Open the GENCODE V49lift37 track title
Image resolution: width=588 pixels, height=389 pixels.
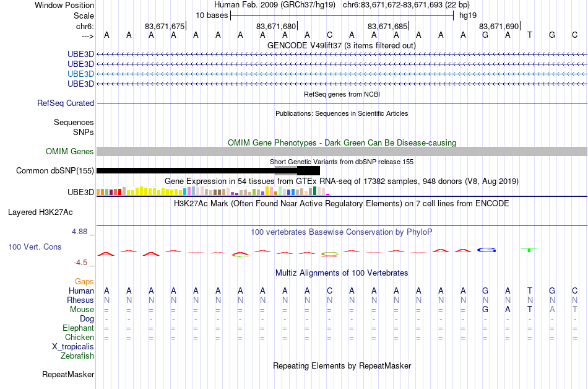tap(342, 45)
